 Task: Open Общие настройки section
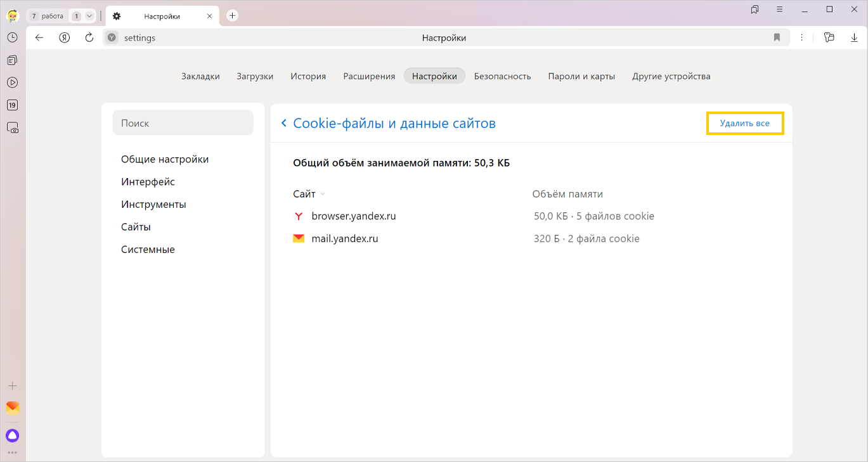click(165, 160)
